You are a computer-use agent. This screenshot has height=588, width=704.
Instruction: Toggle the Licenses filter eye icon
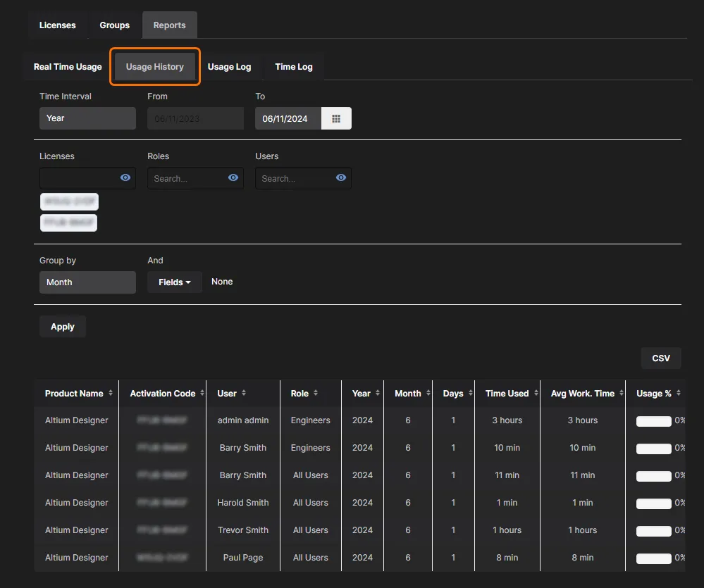[125, 177]
